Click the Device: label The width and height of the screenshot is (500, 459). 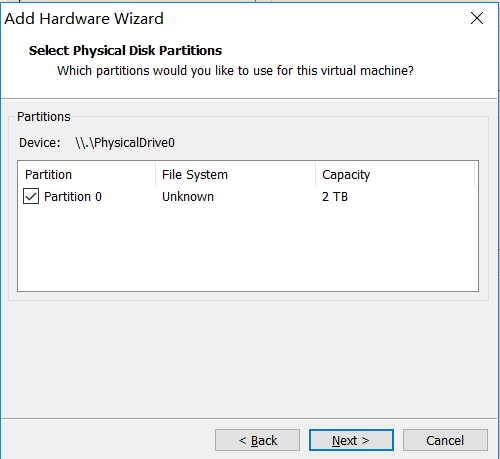tap(40, 143)
